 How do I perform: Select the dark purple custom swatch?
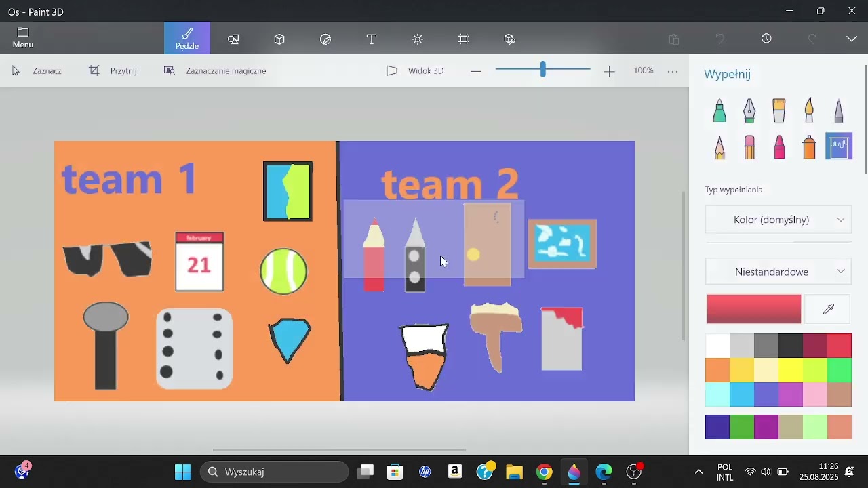click(717, 427)
